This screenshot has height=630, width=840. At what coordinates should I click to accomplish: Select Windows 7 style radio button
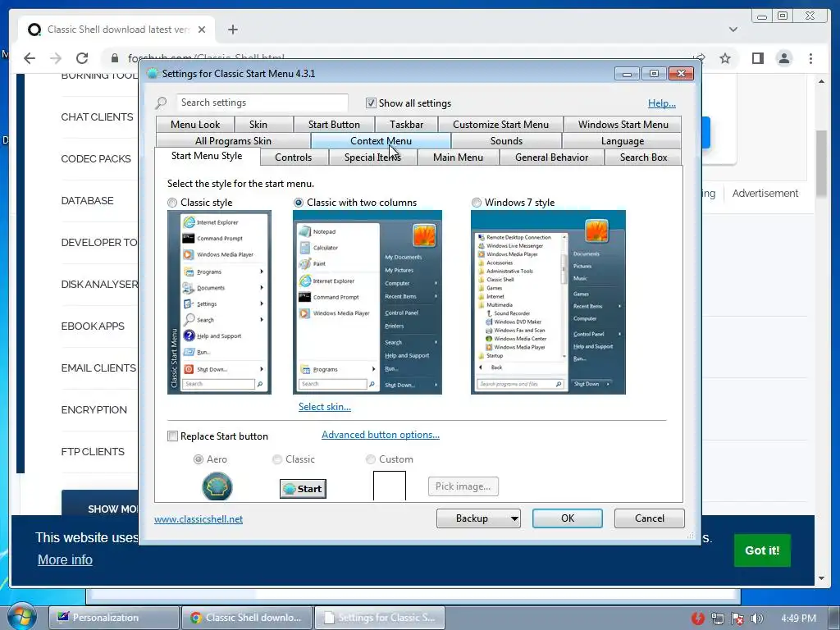point(477,203)
